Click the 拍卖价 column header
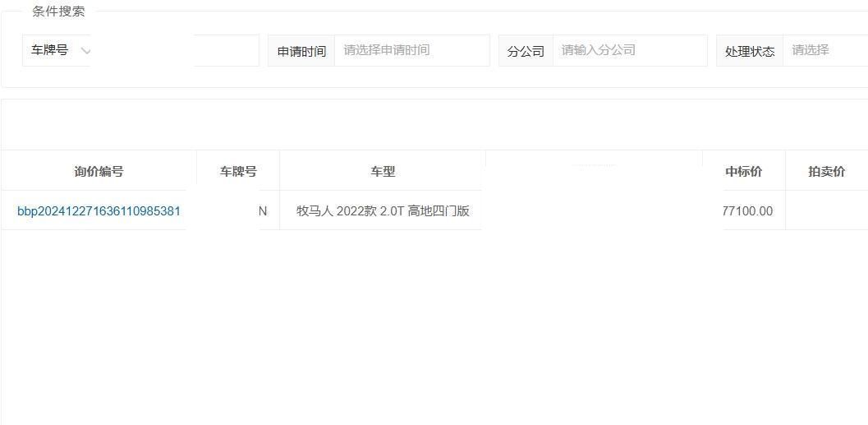The height and width of the screenshot is (425, 868). tap(826, 171)
